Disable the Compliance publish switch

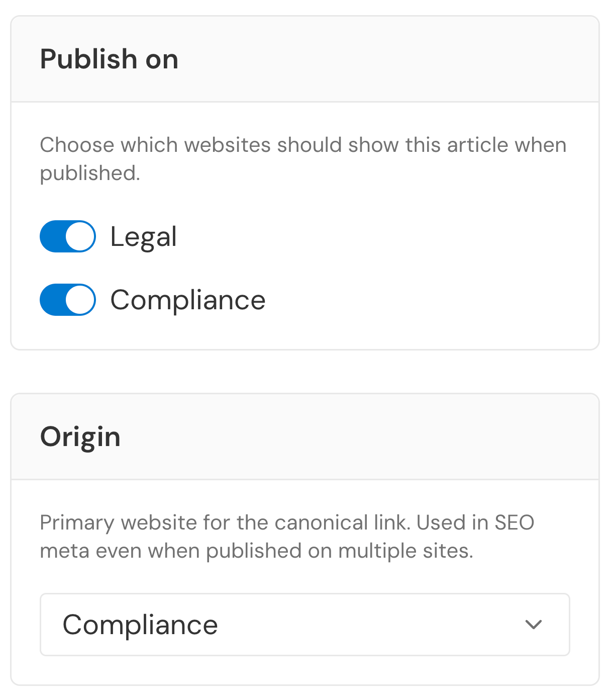click(x=68, y=300)
